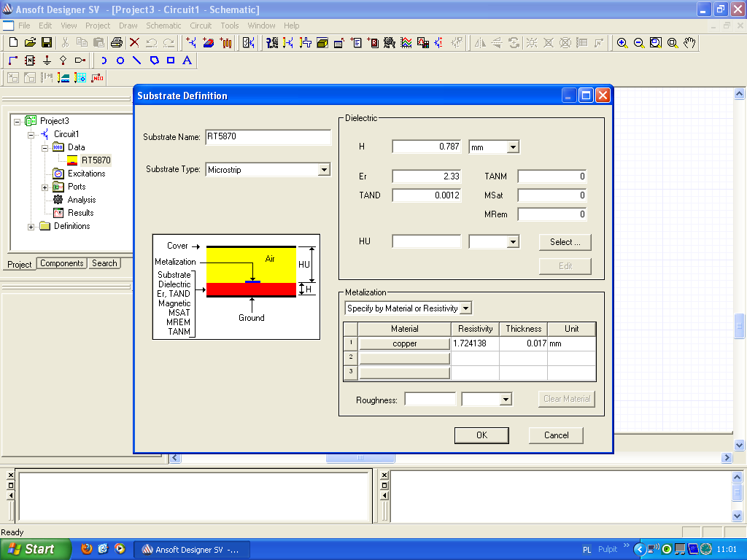
Task: Open a project with the Open folder icon
Action: click(x=29, y=42)
